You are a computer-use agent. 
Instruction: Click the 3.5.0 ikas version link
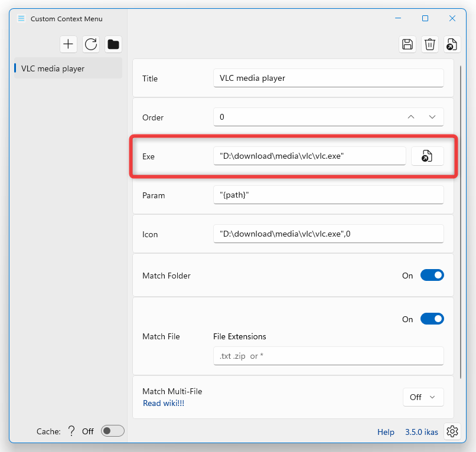click(x=421, y=432)
